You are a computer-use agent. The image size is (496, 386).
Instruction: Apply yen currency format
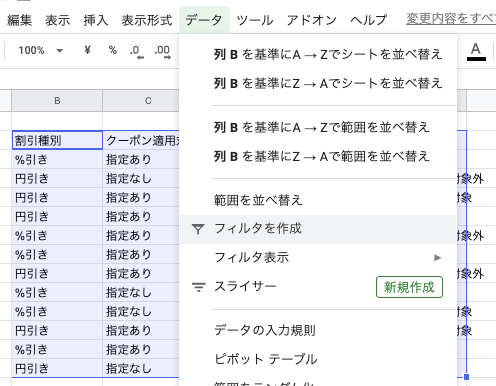(x=87, y=50)
